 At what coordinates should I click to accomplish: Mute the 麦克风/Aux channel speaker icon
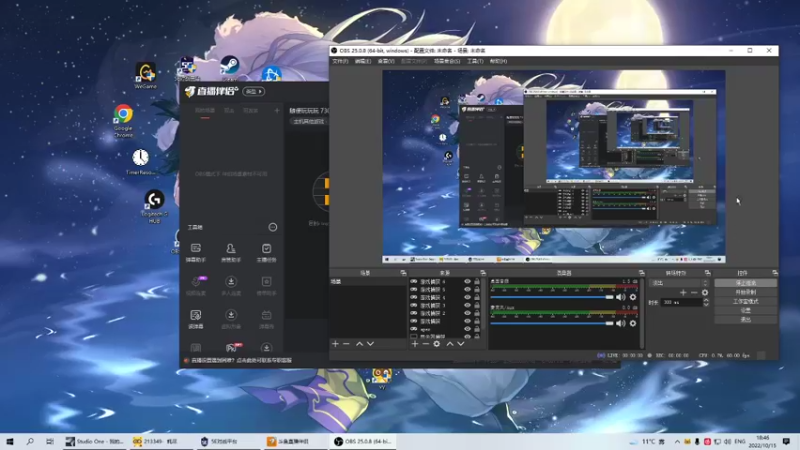620,323
